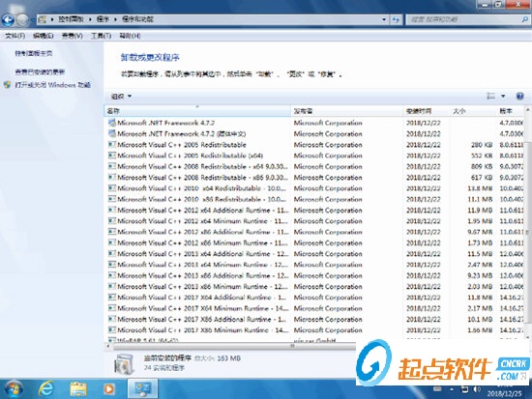Click the volume speaker tray icon
Image resolution: width=532 pixels, height=399 pixels.
click(x=477, y=389)
